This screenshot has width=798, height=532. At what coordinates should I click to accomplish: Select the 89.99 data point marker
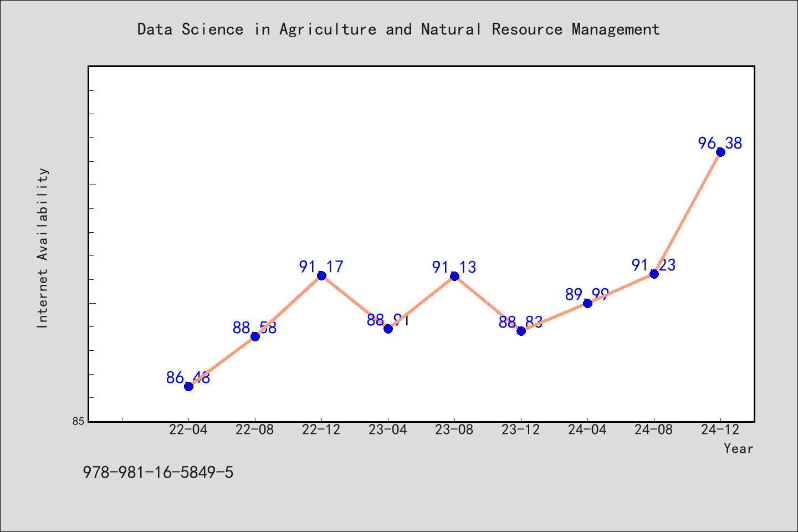pos(587,303)
